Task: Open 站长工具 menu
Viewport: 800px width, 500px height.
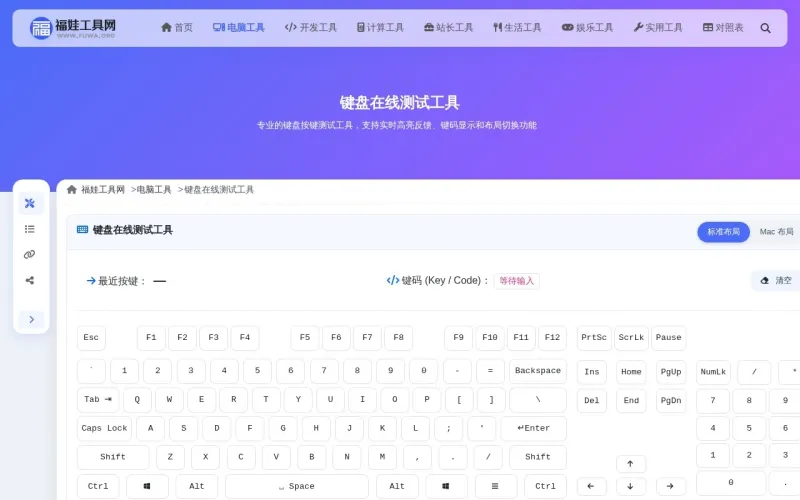Action: [x=448, y=28]
